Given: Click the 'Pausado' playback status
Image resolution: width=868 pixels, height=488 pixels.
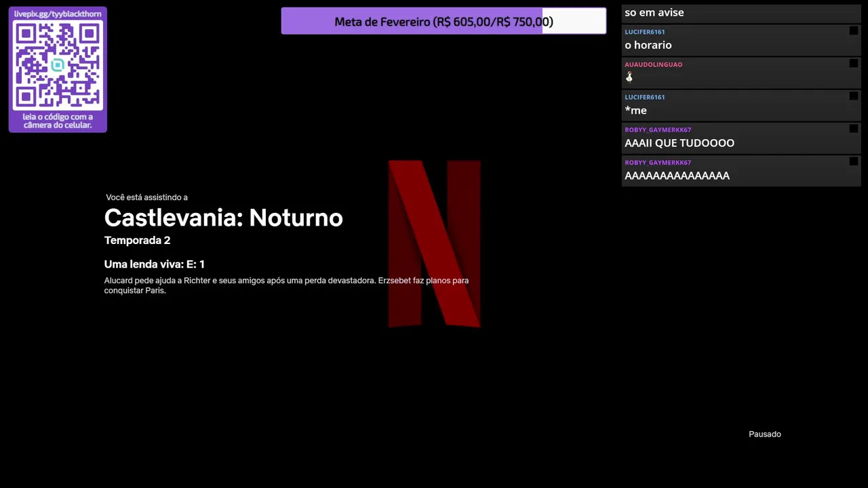Looking at the screenshot, I should (765, 434).
